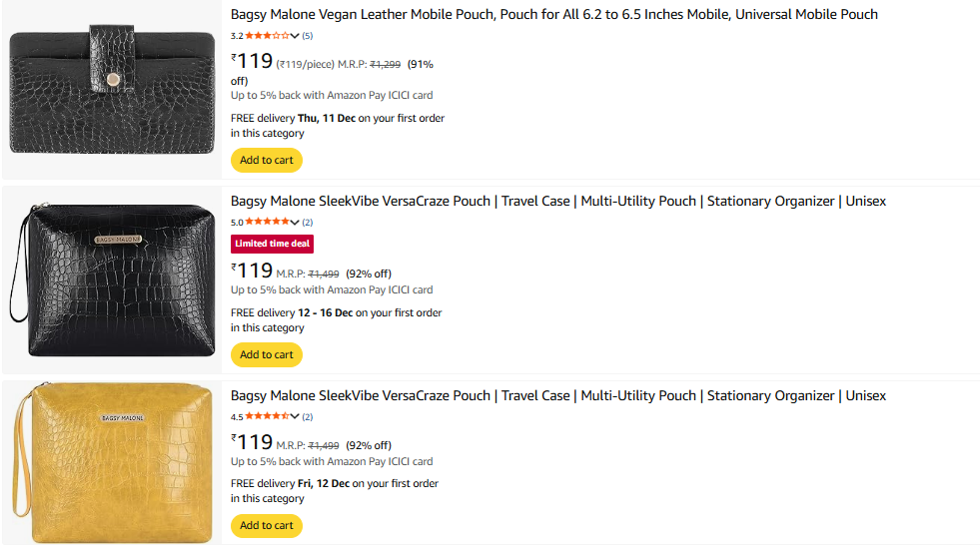Image resolution: width=980 pixels, height=551 pixels.
Task: Click the 3.2 star rating icons
Action: pos(267,36)
